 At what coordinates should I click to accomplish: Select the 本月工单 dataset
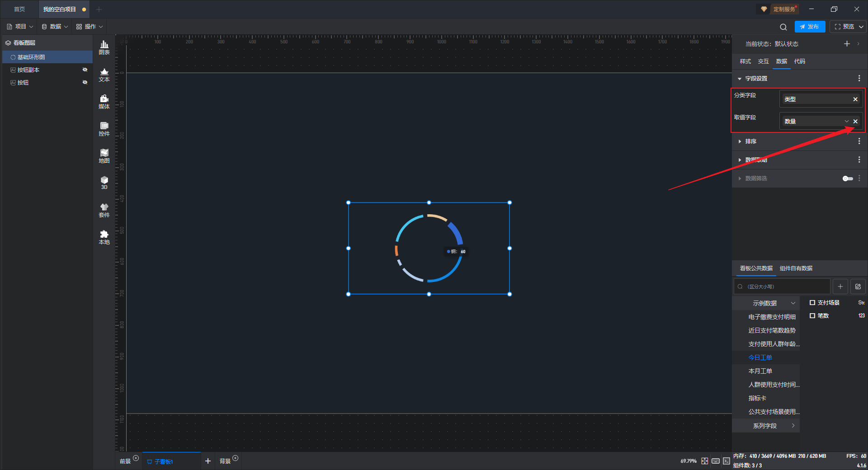coord(760,371)
